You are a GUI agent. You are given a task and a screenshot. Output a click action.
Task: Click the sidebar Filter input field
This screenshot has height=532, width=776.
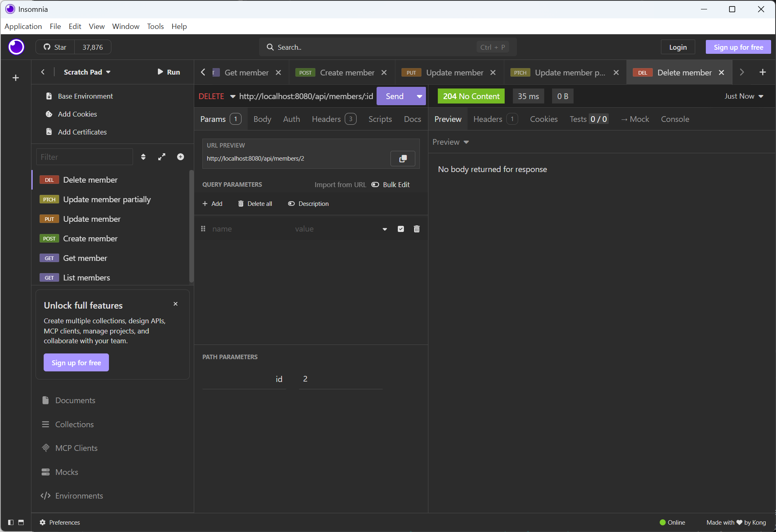pyautogui.click(x=84, y=157)
